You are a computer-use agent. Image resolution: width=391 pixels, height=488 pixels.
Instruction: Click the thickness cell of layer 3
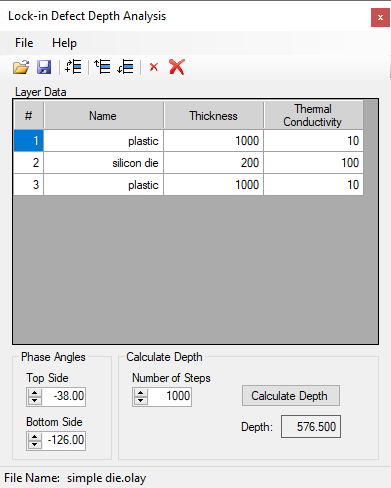(213, 185)
